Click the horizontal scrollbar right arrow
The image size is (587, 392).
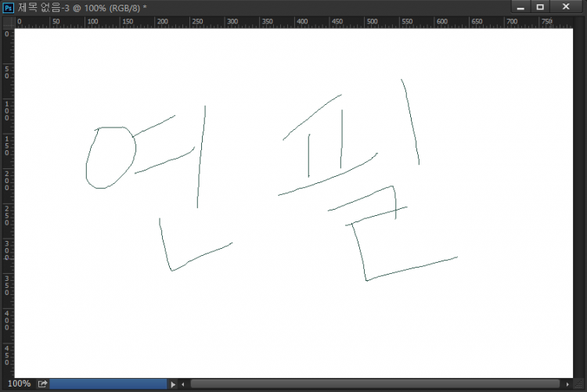tap(567, 384)
